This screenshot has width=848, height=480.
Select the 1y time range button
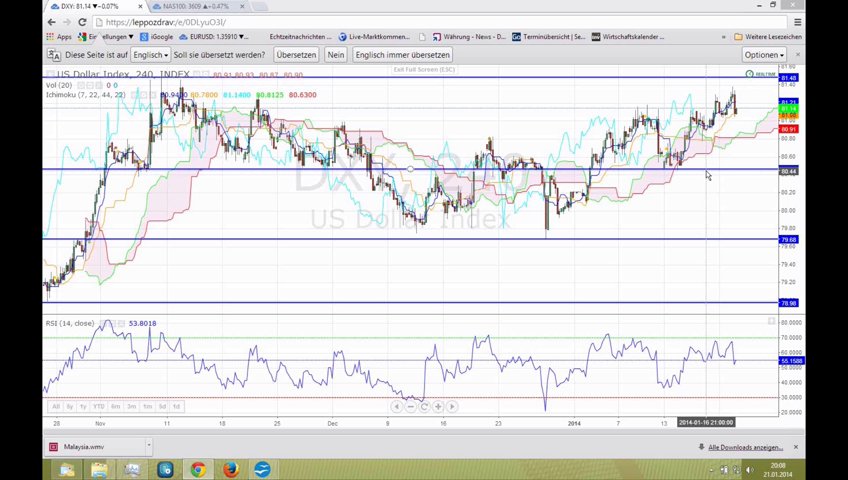coord(84,407)
